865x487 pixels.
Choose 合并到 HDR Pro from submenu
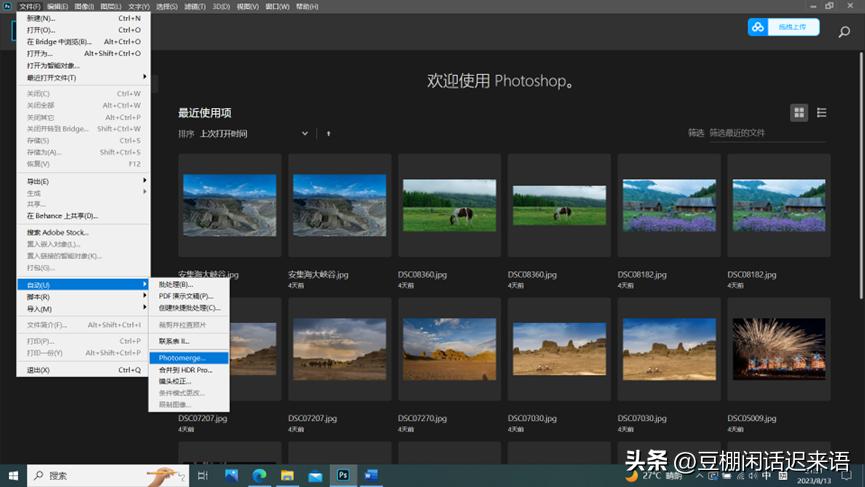click(185, 370)
